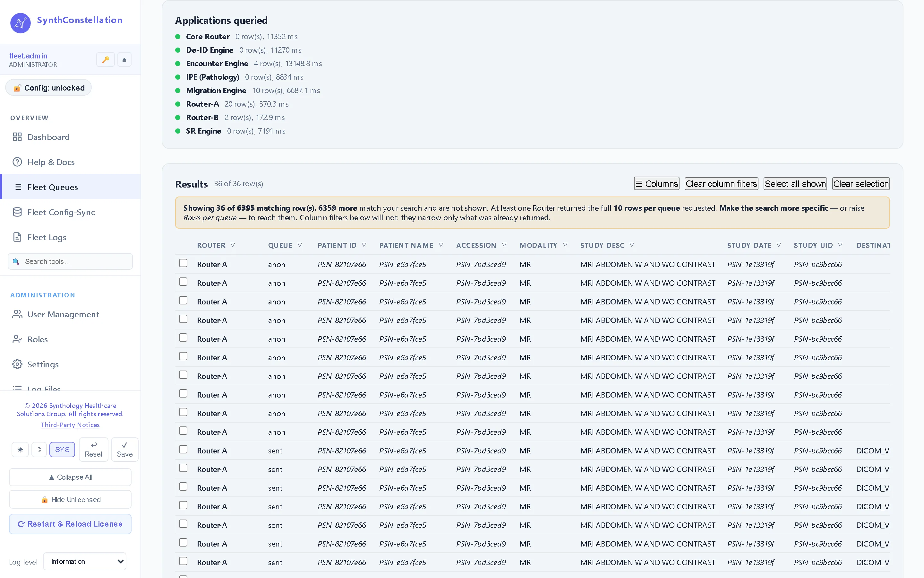The width and height of the screenshot is (924, 578).
Task: Click the Roles user-check icon
Action: tap(17, 339)
